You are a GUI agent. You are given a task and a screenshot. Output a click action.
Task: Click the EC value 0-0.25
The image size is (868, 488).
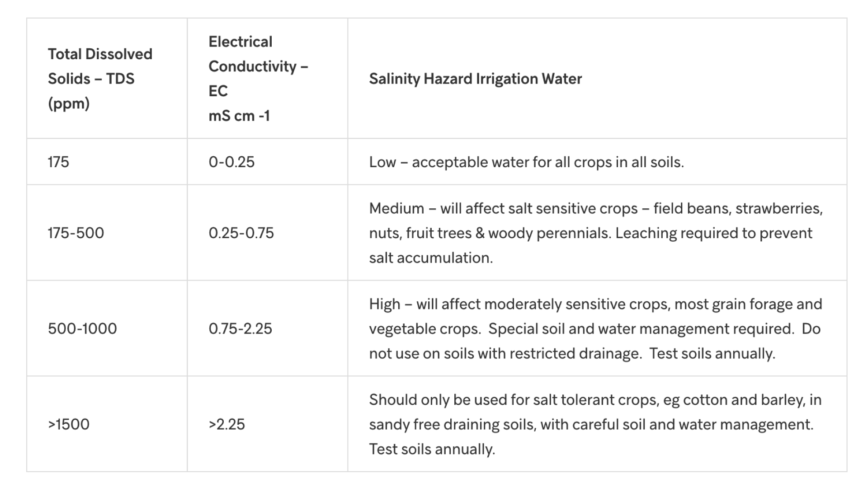pyautogui.click(x=267, y=161)
